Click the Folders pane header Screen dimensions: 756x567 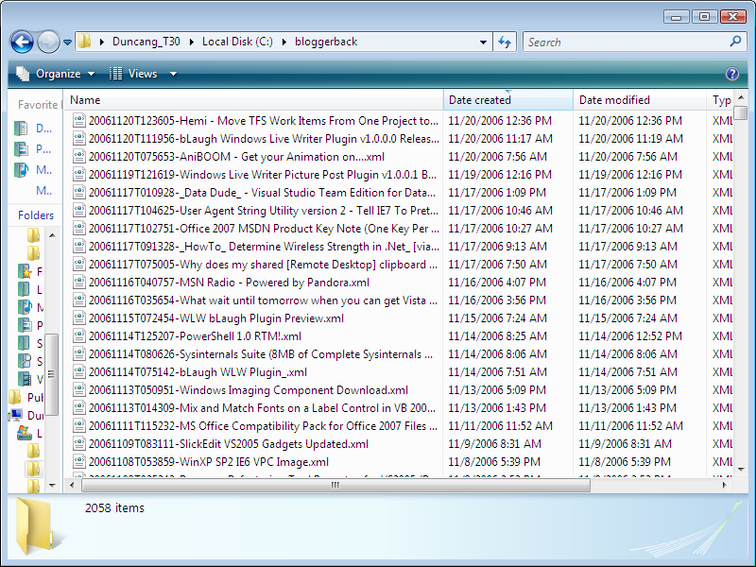[x=35, y=215]
